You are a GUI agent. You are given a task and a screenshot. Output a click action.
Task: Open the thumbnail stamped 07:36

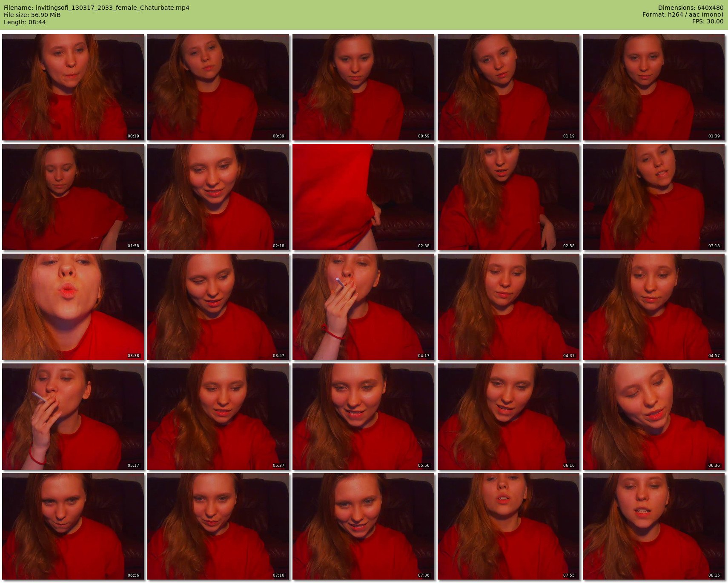click(363, 526)
